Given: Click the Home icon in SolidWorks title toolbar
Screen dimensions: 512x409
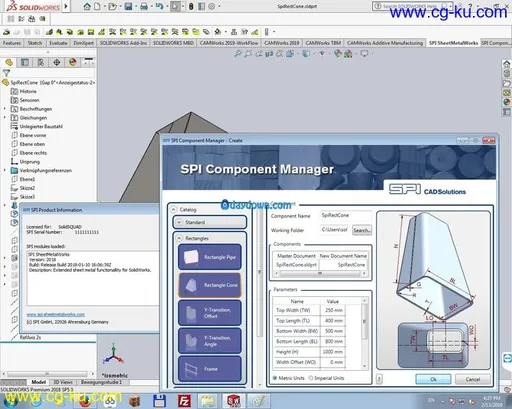Looking at the screenshot, I should coord(87,6).
